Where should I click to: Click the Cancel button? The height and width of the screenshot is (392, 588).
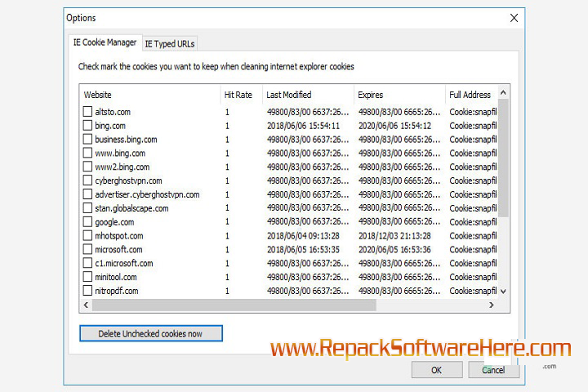[493, 370]
